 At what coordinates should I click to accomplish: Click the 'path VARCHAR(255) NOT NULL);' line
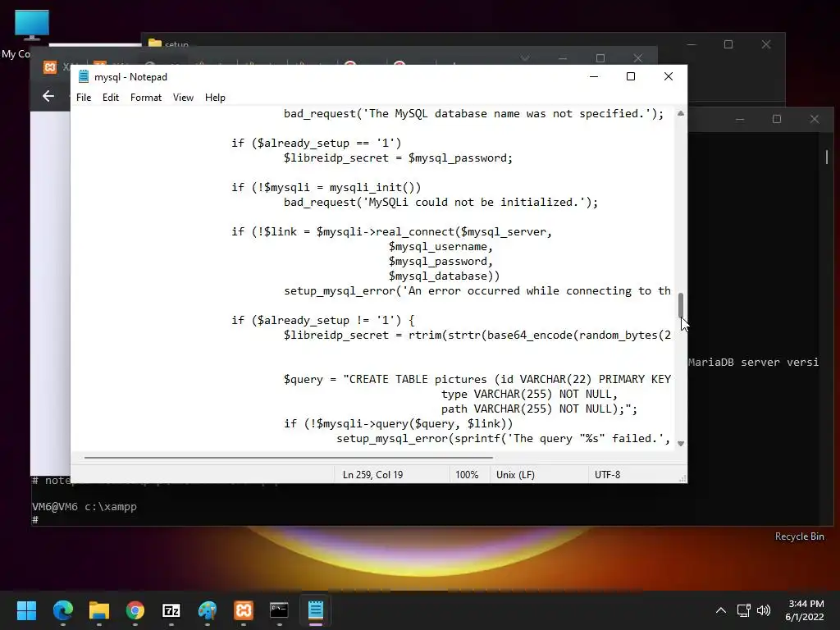click(x=540, y=409)
